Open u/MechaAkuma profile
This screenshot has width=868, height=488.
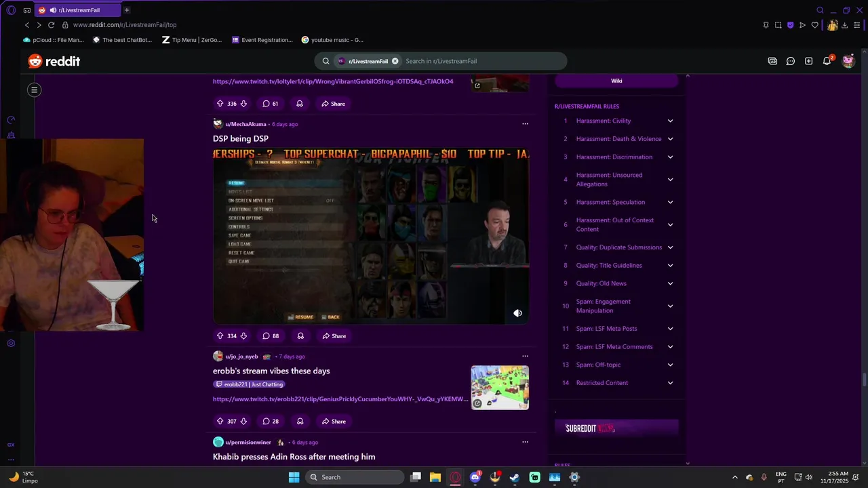tap(245, 124)
